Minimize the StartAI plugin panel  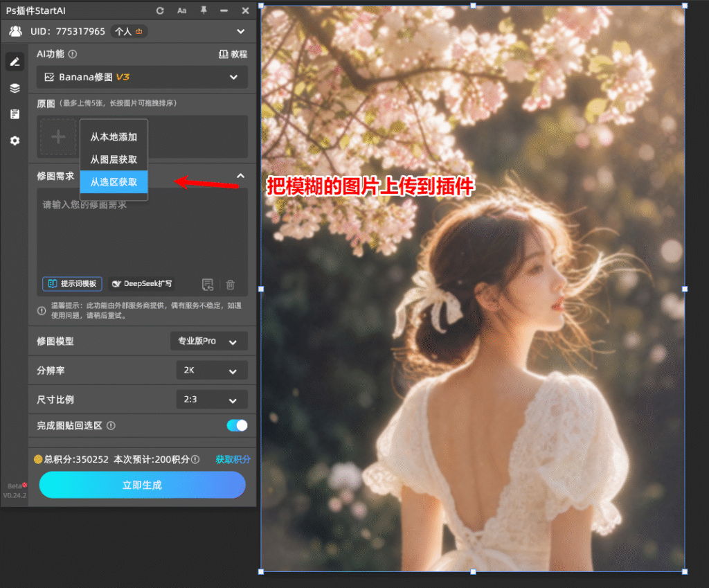pyautogui.click(x=224, y=11)
